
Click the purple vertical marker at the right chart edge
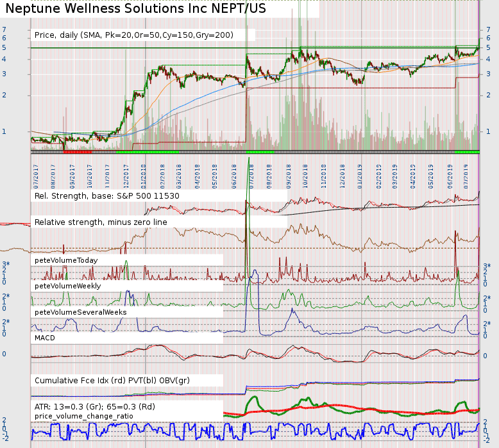coord(479,222)
